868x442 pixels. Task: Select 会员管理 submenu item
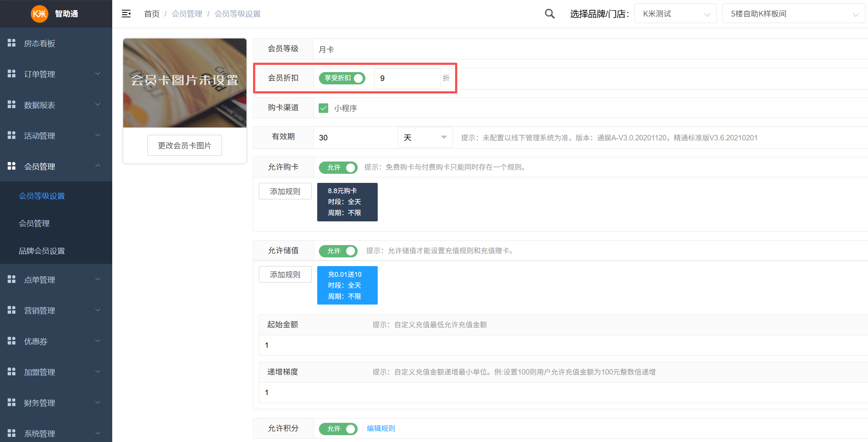pos(34,224)
